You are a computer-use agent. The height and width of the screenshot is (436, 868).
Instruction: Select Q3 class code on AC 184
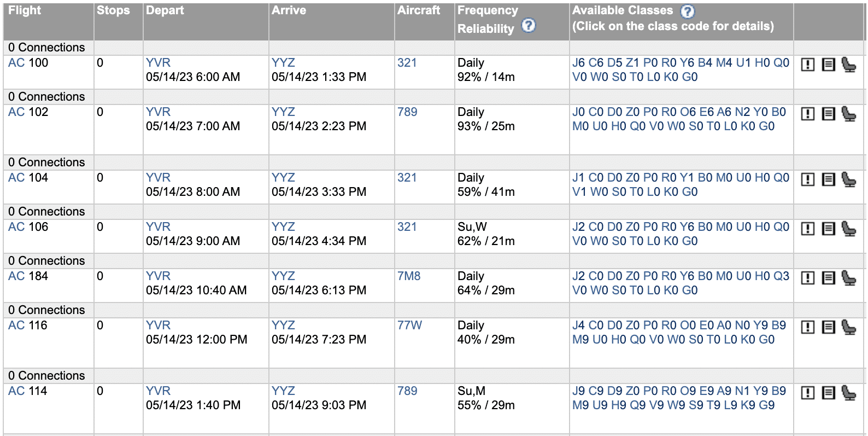781,276
